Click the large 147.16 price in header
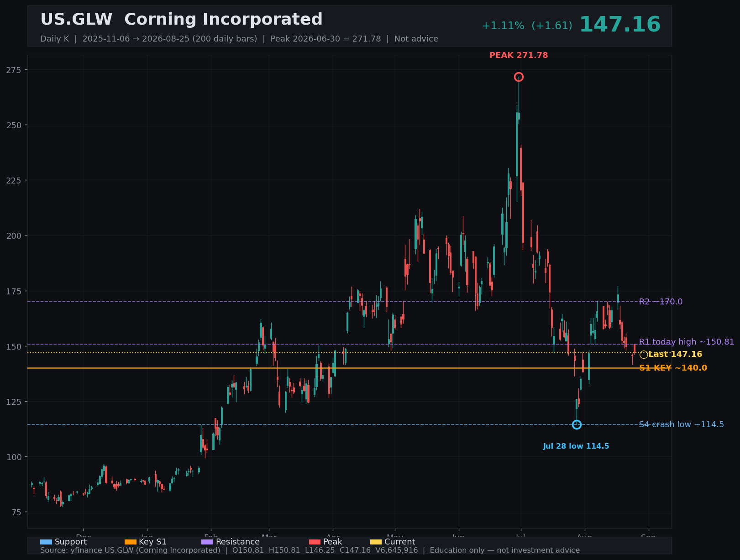The height and width of the screenshot is (560, 740). point(620,25)
